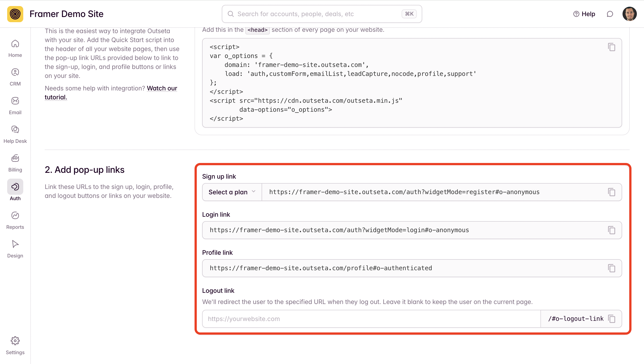Open Settings in the sidebar

point(15,345)
